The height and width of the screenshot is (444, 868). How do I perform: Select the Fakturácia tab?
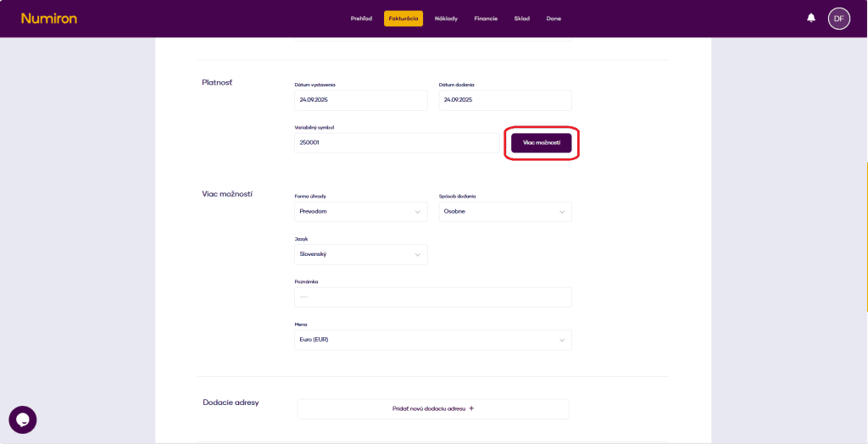pos(403,19)
